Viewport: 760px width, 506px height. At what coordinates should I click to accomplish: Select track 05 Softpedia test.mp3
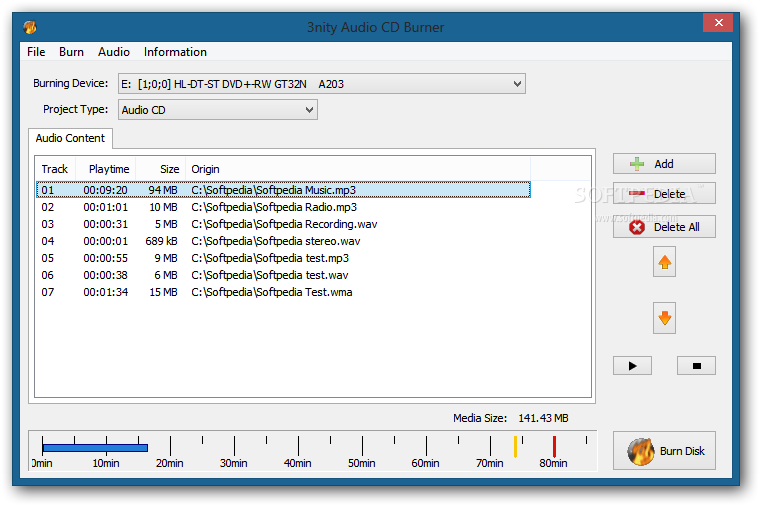[284, 258]
